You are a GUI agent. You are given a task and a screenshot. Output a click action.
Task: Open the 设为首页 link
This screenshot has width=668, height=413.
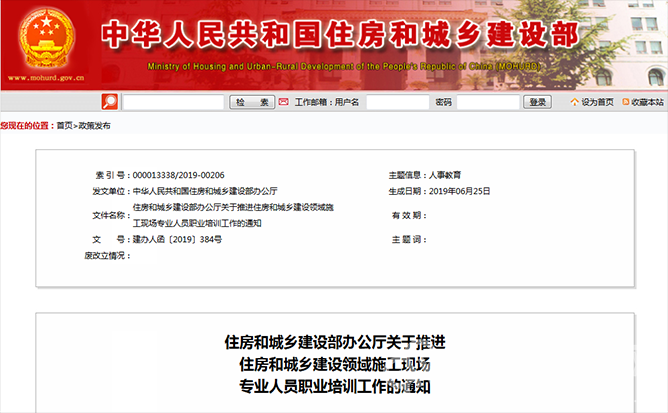598,102
